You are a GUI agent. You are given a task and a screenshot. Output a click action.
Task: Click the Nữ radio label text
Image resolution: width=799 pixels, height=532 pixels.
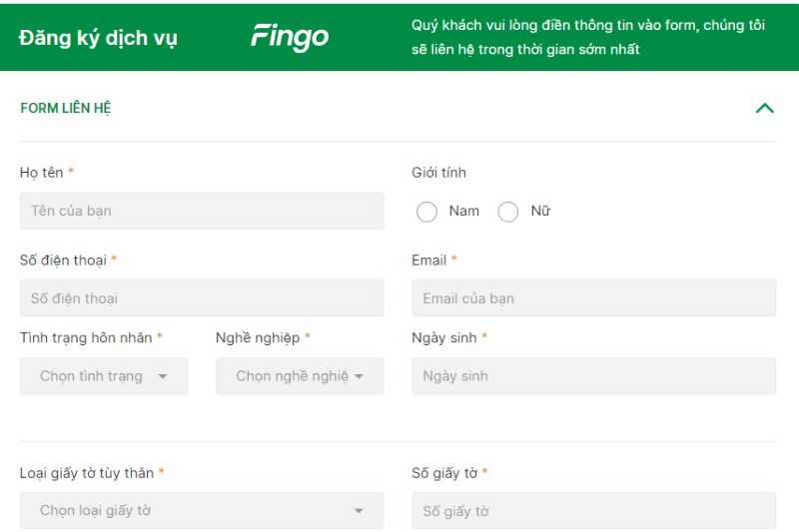540,211
